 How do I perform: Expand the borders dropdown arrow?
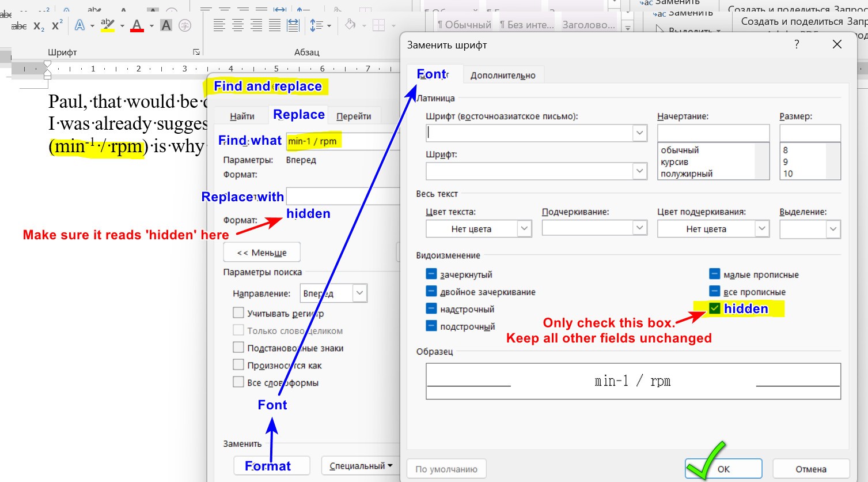click(x=393, y=26)
